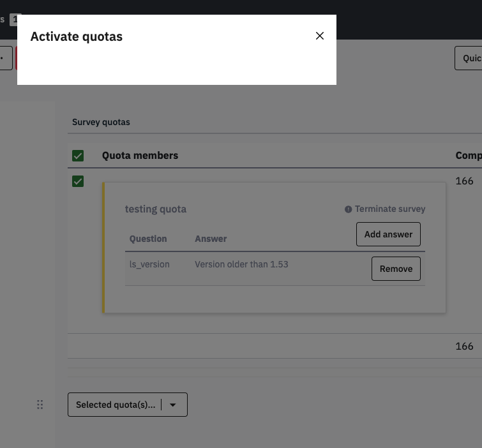This screenshot has height=448, width=482.
Task: Click the Activate quotas dialog title
Action: pos(77,36)
